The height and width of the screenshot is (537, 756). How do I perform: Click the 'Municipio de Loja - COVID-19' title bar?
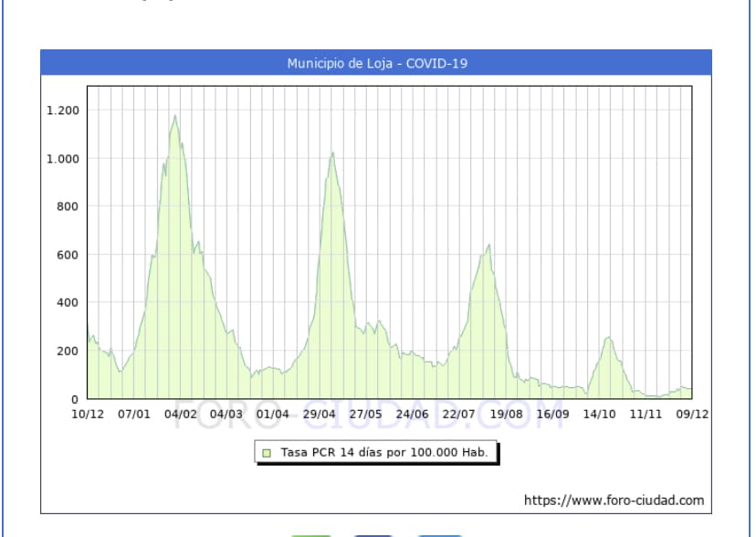(x=376, y=63)
